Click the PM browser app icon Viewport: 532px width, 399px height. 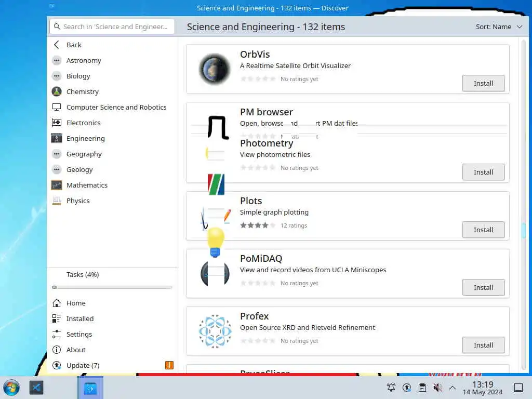coord(218,127)
